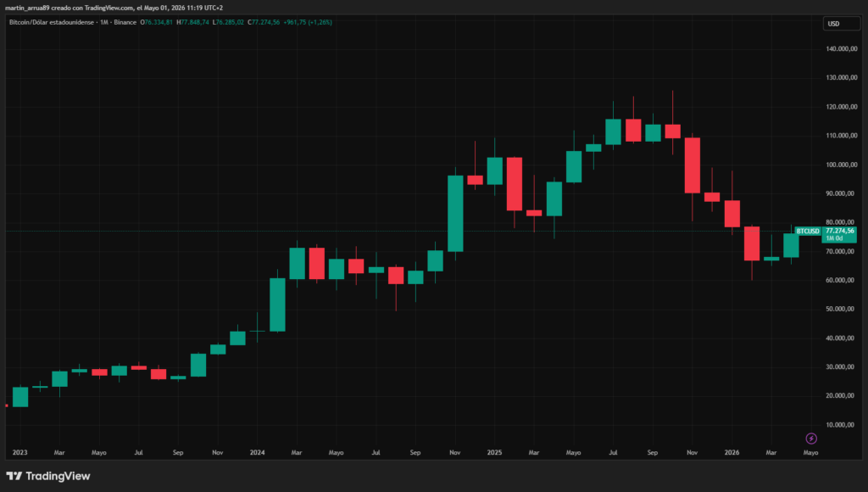Click the 80.000,00 price scale label
The width and height of the screenshot is (868, 492).
840,222
